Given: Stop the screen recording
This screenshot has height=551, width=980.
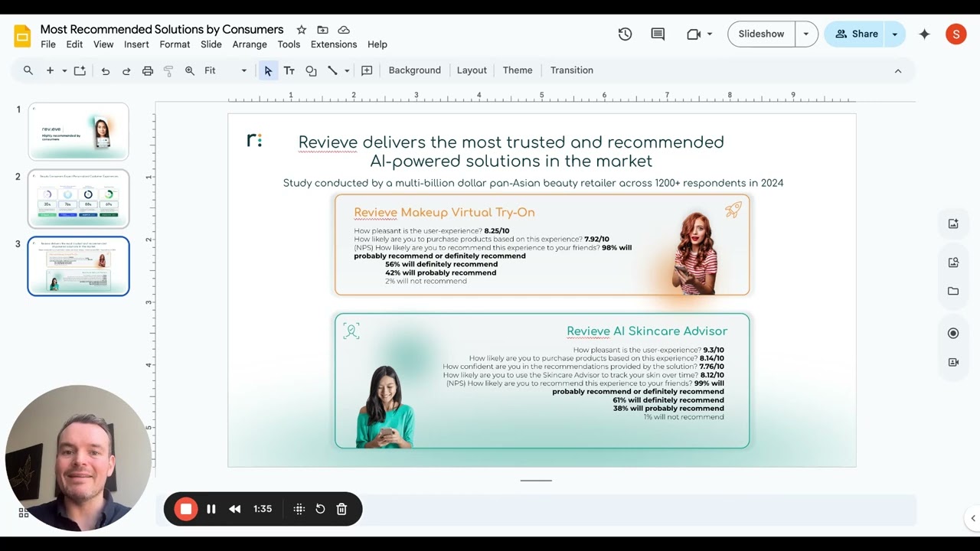Looking at the screenshot, I should 185,509.
